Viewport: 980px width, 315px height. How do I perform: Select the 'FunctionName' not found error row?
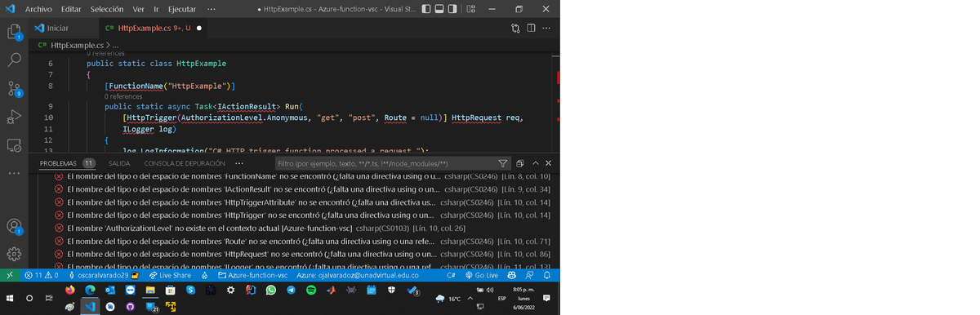(x=294, y=176)
